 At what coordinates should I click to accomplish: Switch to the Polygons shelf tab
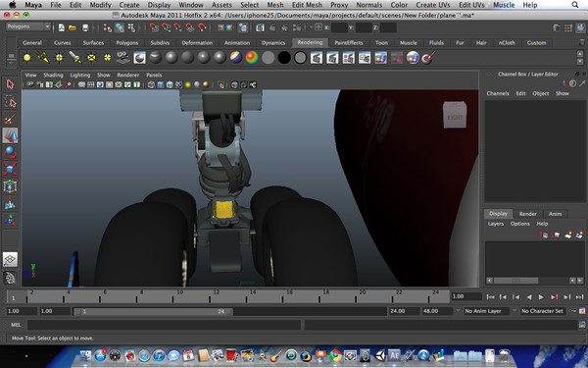pyautogui.click(x=126, y=43)
